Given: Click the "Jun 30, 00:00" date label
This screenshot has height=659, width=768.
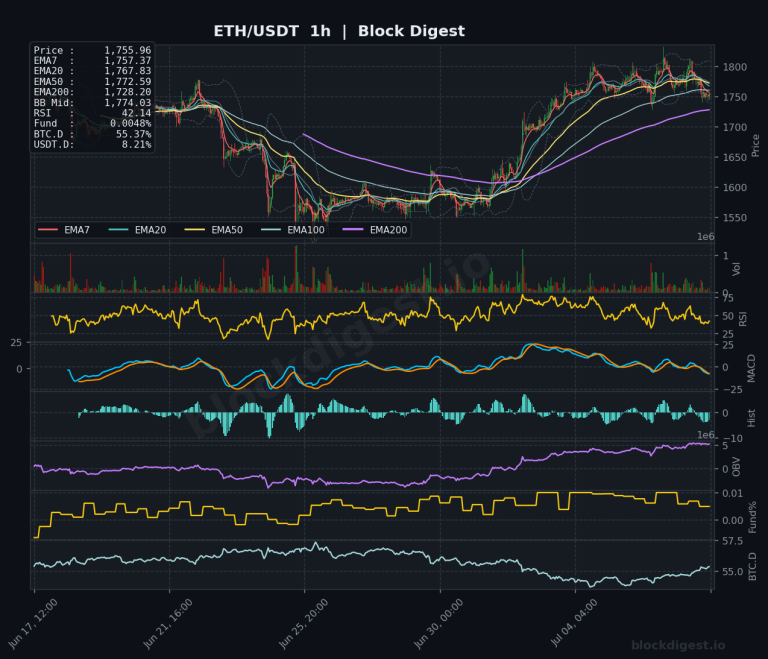Looking at the screenshot, I should coord(438,624).
